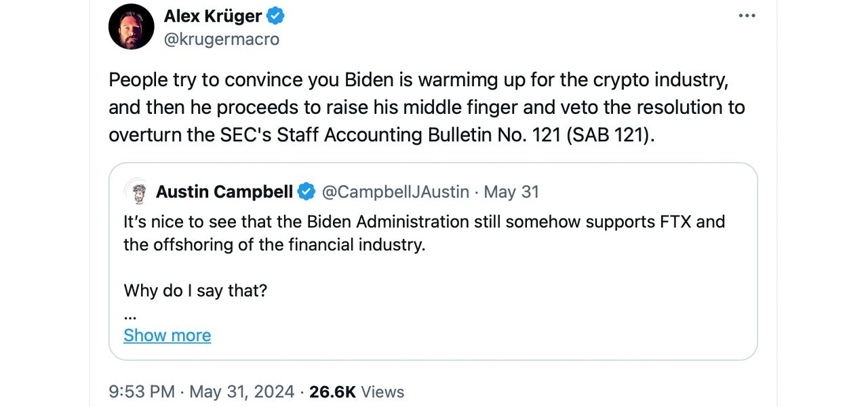Click the May 31 timestamp link

tap(511, 192)
